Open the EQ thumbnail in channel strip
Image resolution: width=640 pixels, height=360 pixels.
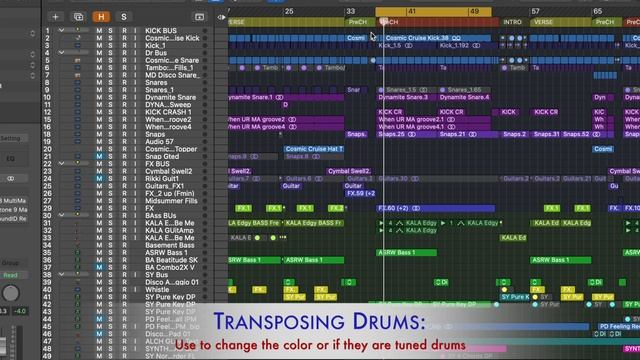point(11,158)
